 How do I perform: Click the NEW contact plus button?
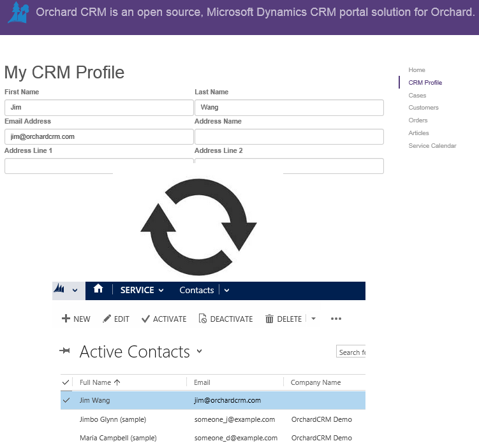pyautogui.click(x=76, y=319)
